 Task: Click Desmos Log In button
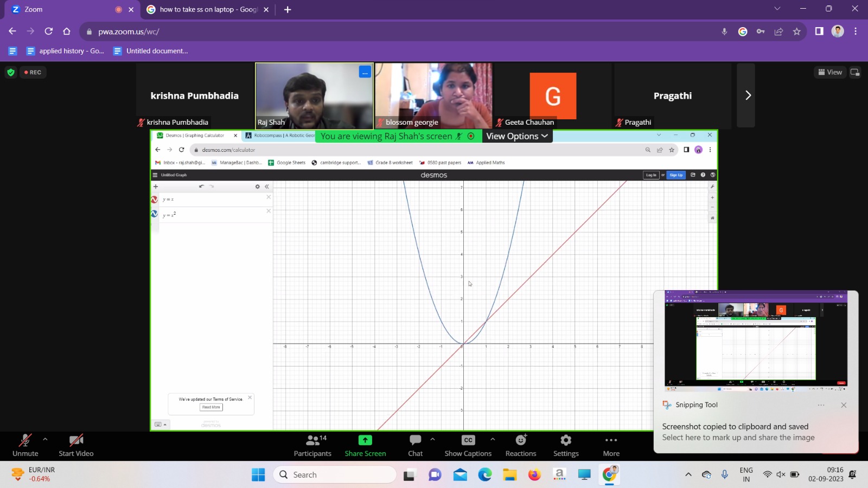tap(651, 175)
